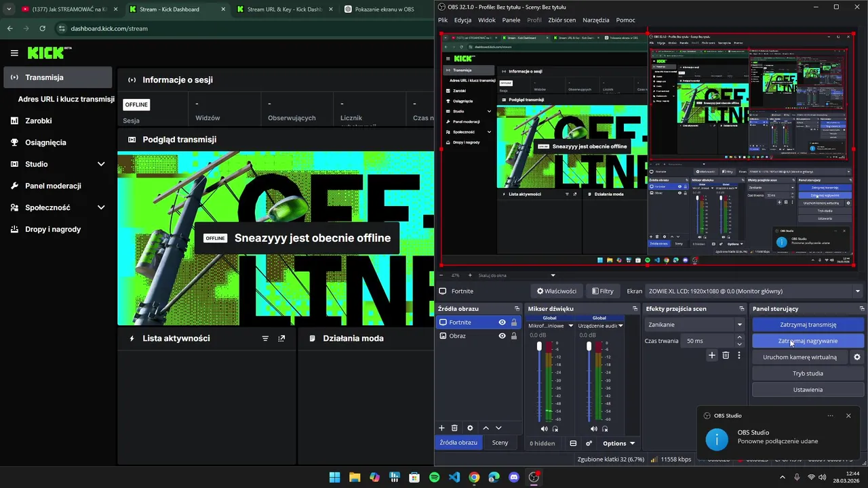
Task: Increase transition duration with up arrow
Action: pos(739,338)
